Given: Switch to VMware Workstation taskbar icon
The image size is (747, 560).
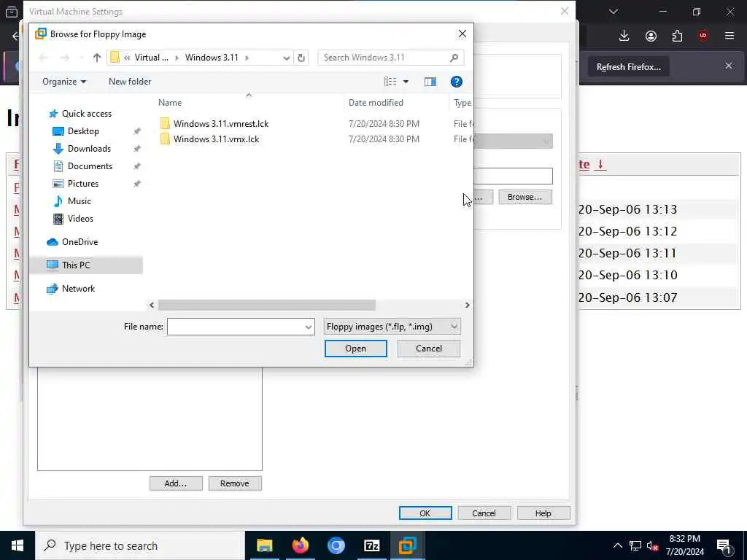Looking at the screenshot, I should tap(407, 545).
